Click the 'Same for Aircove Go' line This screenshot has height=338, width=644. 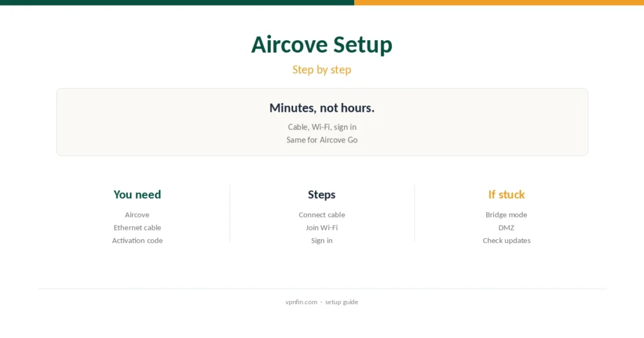pos(321,140)
